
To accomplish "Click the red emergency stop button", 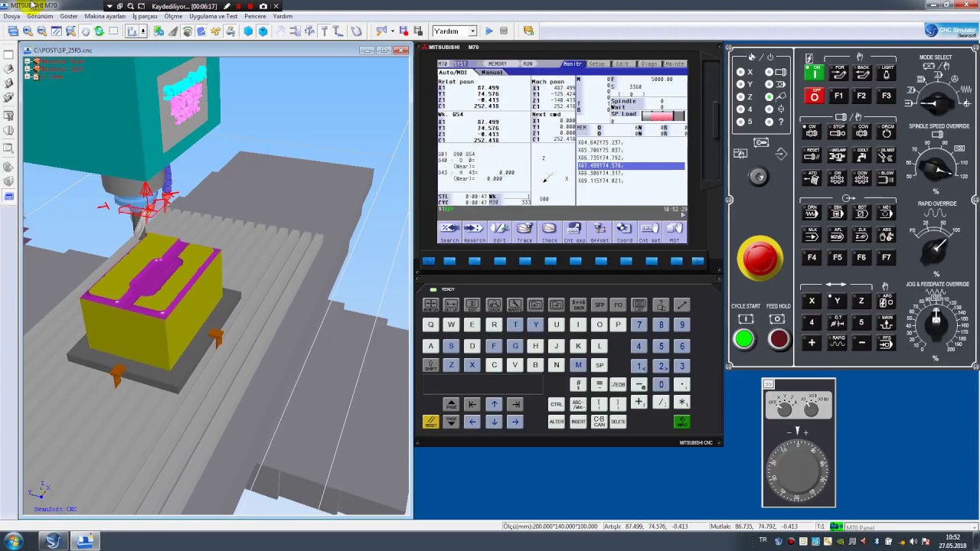I will pos(759,258).
